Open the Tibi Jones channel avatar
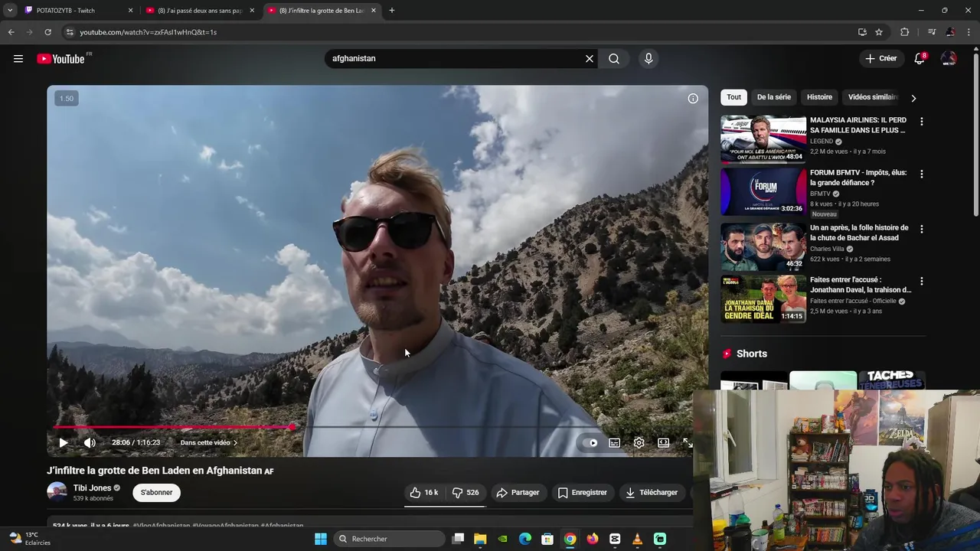The height and width of the screenshot is (551, 980). (x=57, y=492)
